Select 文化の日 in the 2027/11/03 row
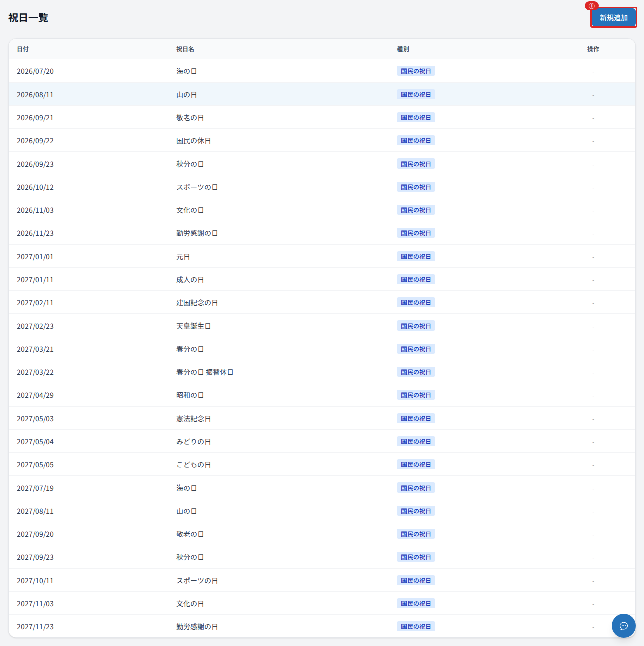Screen dimensions: 644x646 (190, 604)
